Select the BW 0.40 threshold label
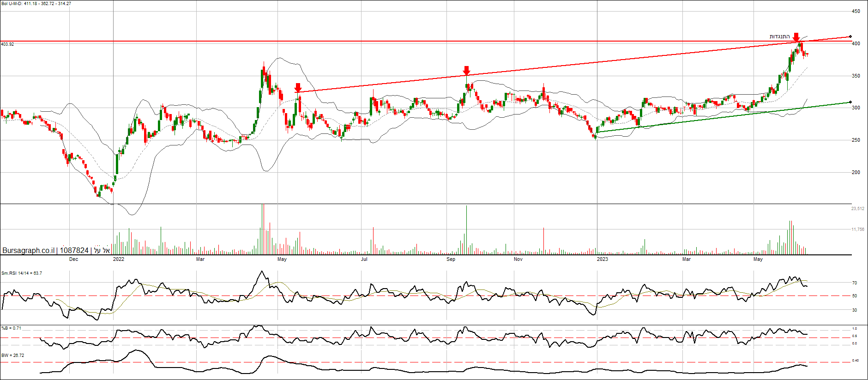The height and width of the screenshot is (380, 868). click(x=856, y=361)
